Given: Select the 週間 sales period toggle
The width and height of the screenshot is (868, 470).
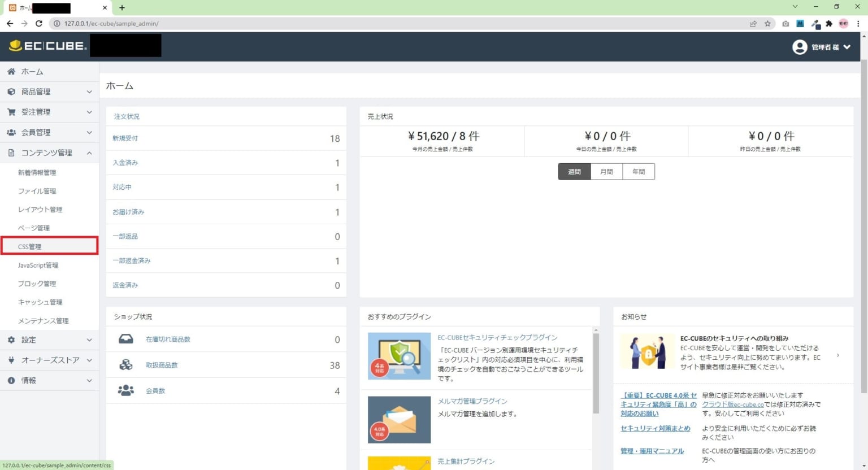Looking at the screenshot, I should [574, 172].
